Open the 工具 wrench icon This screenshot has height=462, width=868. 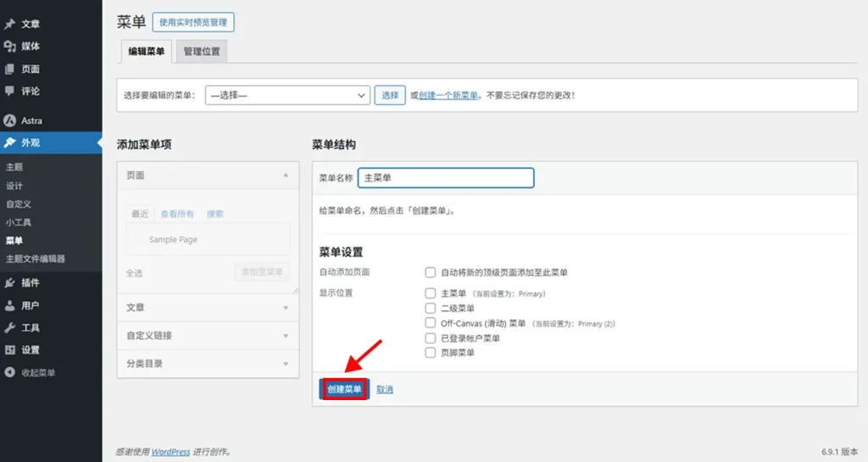(10, 327)
